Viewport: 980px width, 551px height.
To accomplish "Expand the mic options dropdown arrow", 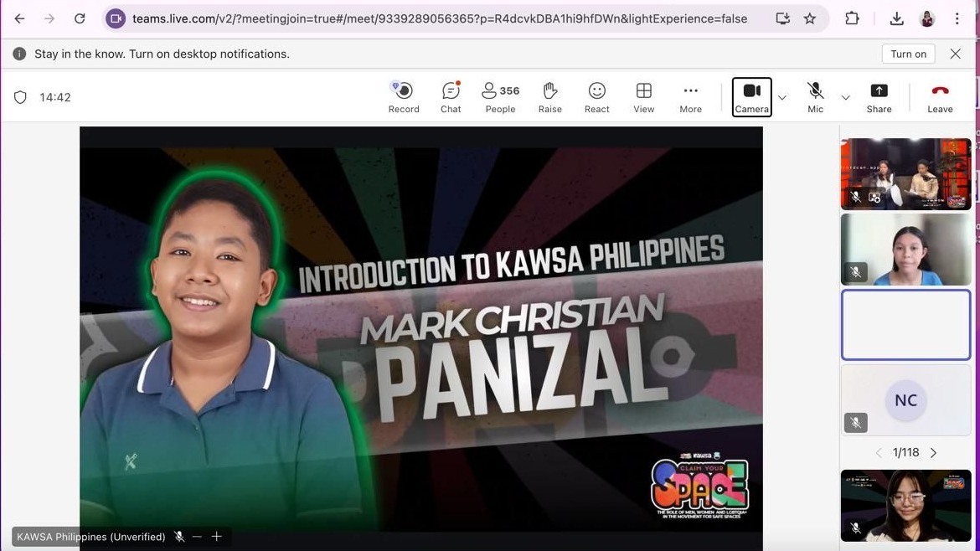I will point(846,97).
